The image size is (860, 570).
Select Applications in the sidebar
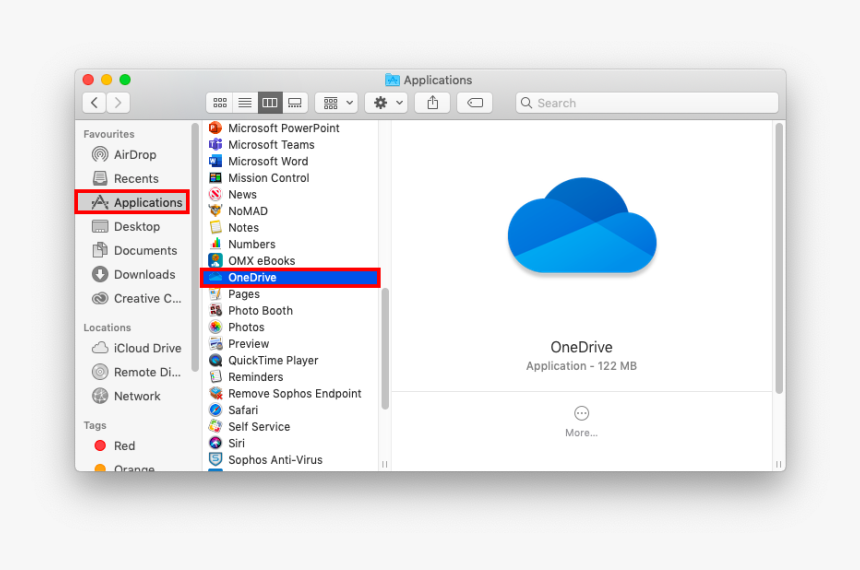(132, 202)
